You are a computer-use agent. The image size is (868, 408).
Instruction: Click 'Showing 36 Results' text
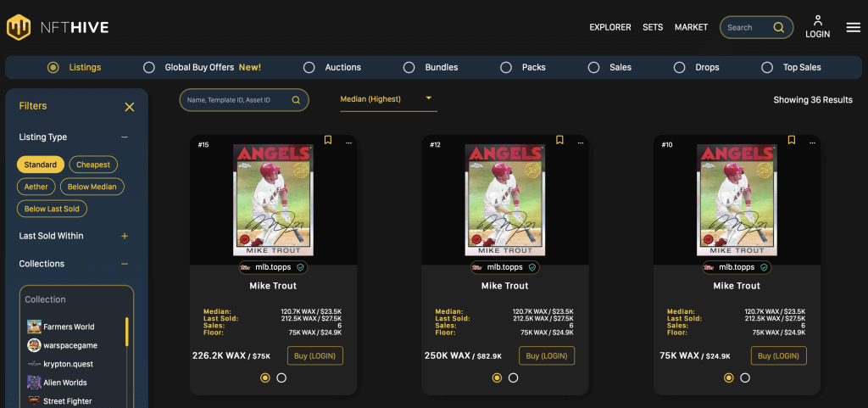(813, 100)
